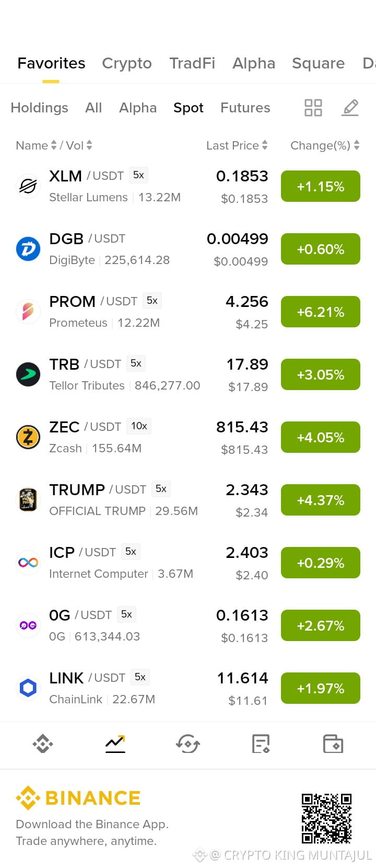Open the LINK/USDT pair row
This screenshot has width=376, height=868.
(188, 688)
